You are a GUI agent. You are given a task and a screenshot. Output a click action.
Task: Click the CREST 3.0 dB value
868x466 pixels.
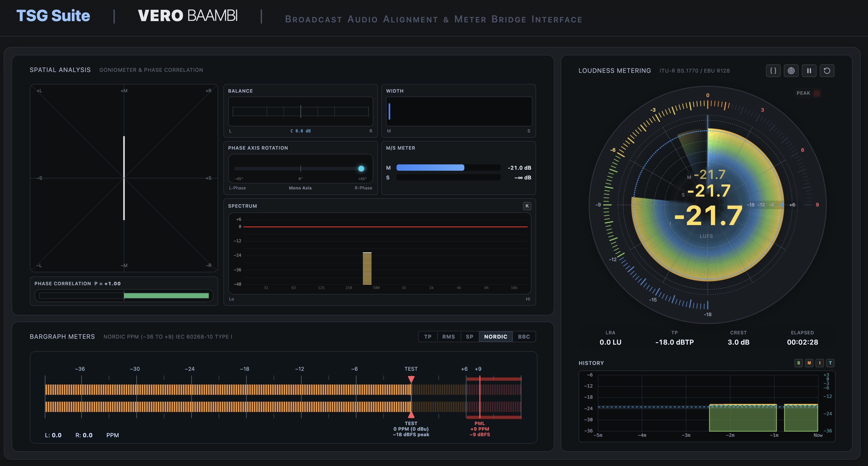point(738,342)
